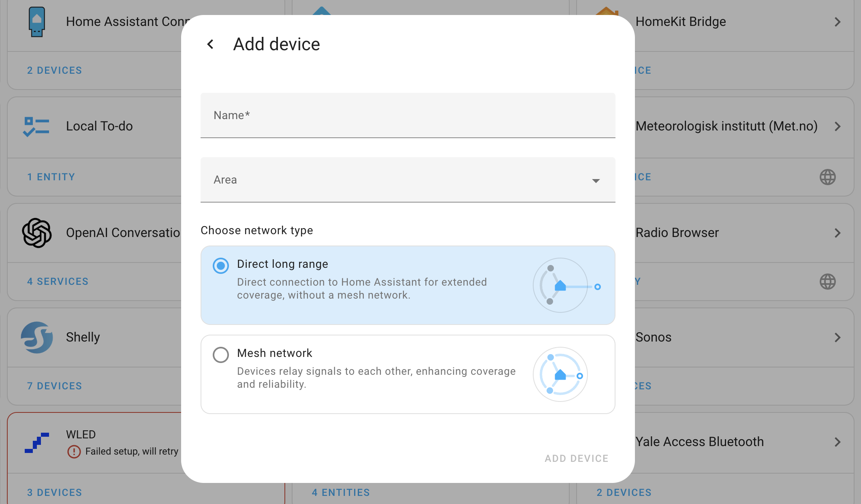
Task: Expand the Yale Access Bluetooth entry
Action: 838,442
